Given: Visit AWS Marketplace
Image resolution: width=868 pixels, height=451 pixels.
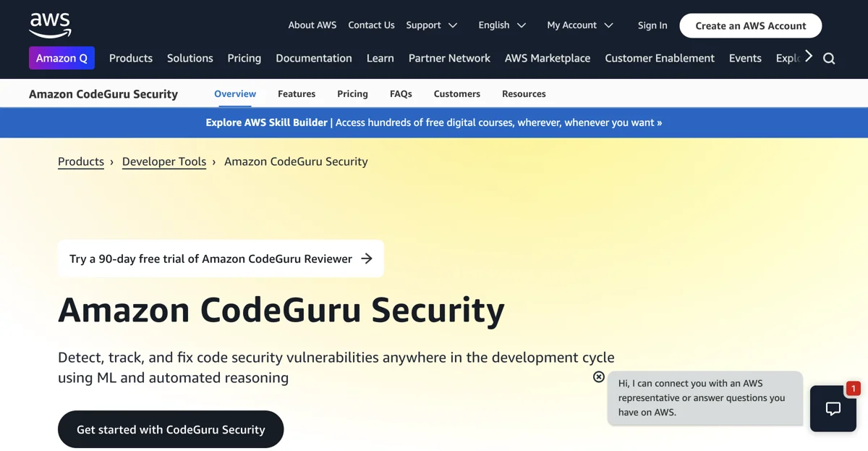Looking at the screenshot, I should pos(548,58).
